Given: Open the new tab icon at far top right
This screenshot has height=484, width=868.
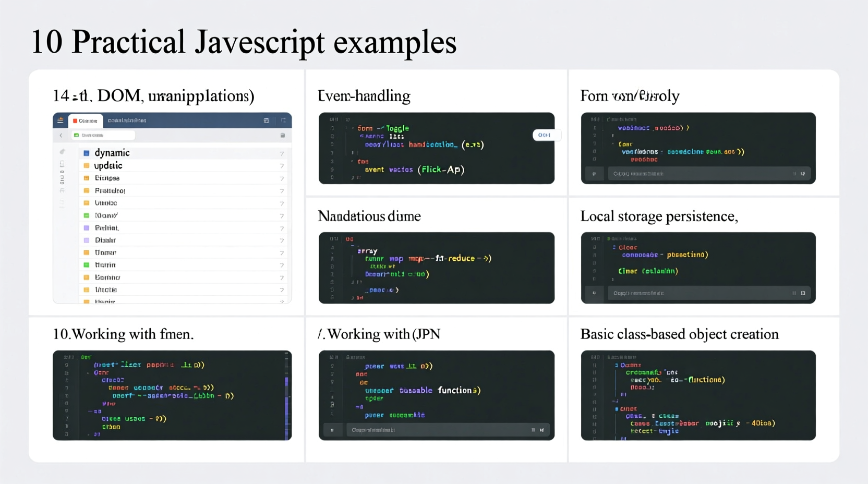Looking at the screenshot, I should pyautogui.click(x=284, y=120).
